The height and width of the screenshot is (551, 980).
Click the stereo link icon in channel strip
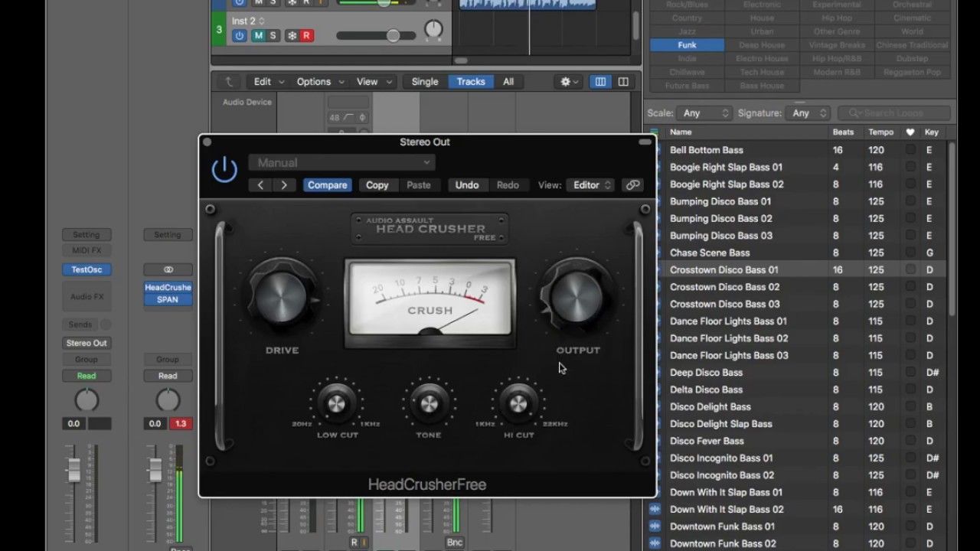(x=168, y=269)
